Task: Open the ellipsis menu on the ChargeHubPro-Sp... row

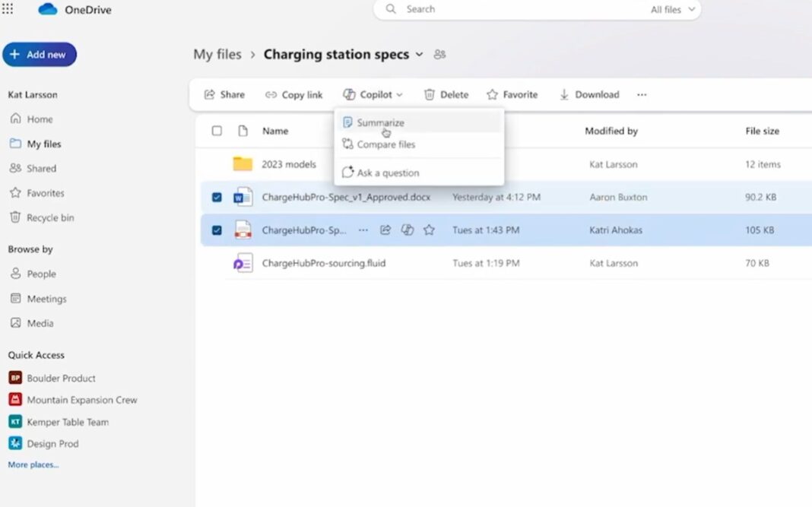Action: tap(363, 230)
